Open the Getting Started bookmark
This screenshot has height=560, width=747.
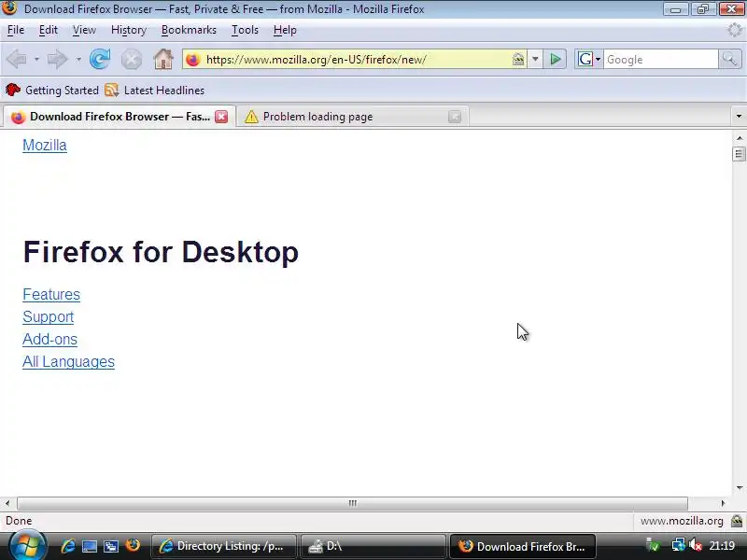(x=52, y=90)
